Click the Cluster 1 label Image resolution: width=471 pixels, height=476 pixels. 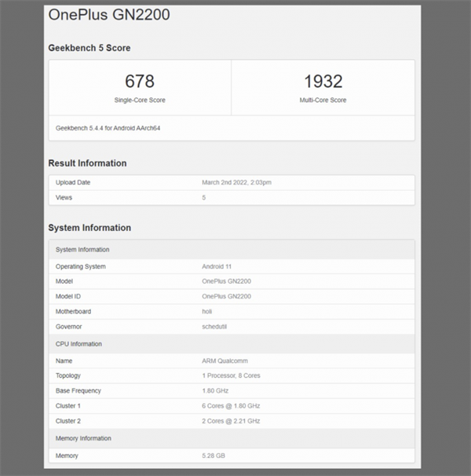pyautogui.click(x=68, y=406)
